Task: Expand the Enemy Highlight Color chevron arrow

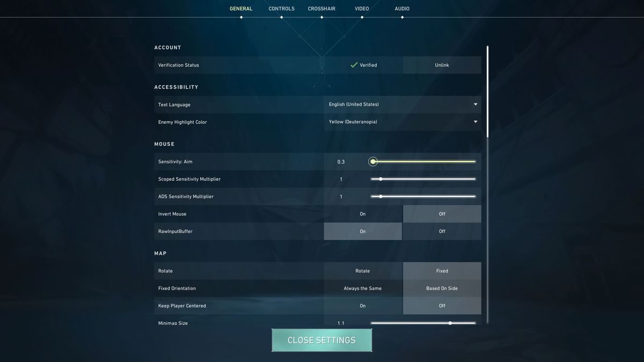Action: coord(475,122)
